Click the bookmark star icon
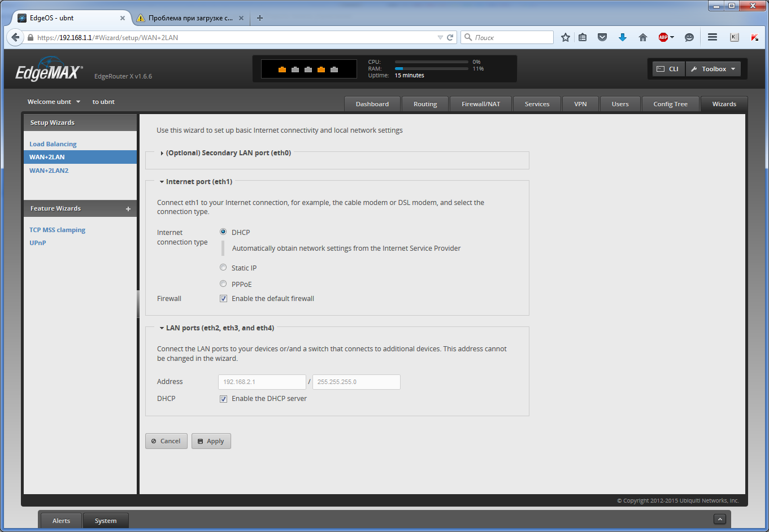 (565, 37)
